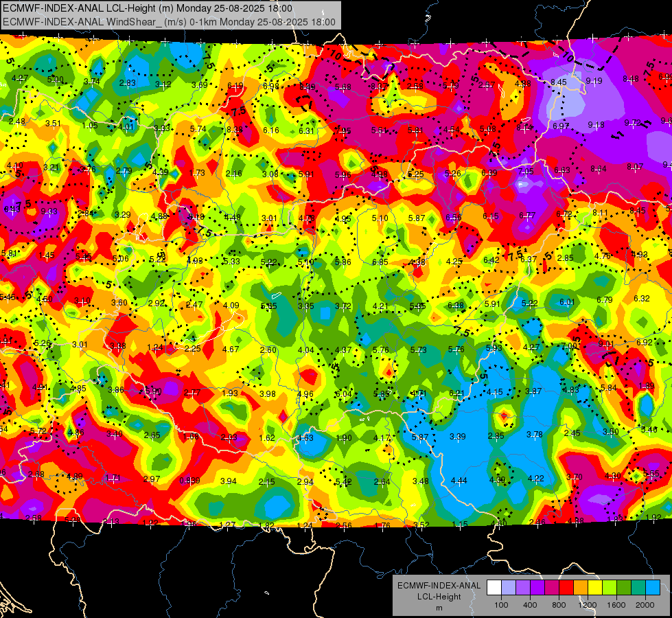Click the grid value 6.56

point(454,217)
